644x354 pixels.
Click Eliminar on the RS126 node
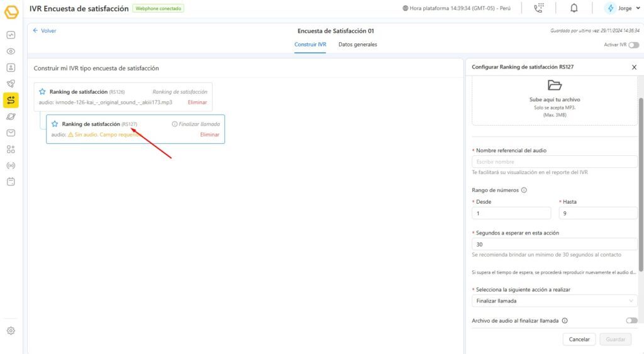(x=197, y=102)
